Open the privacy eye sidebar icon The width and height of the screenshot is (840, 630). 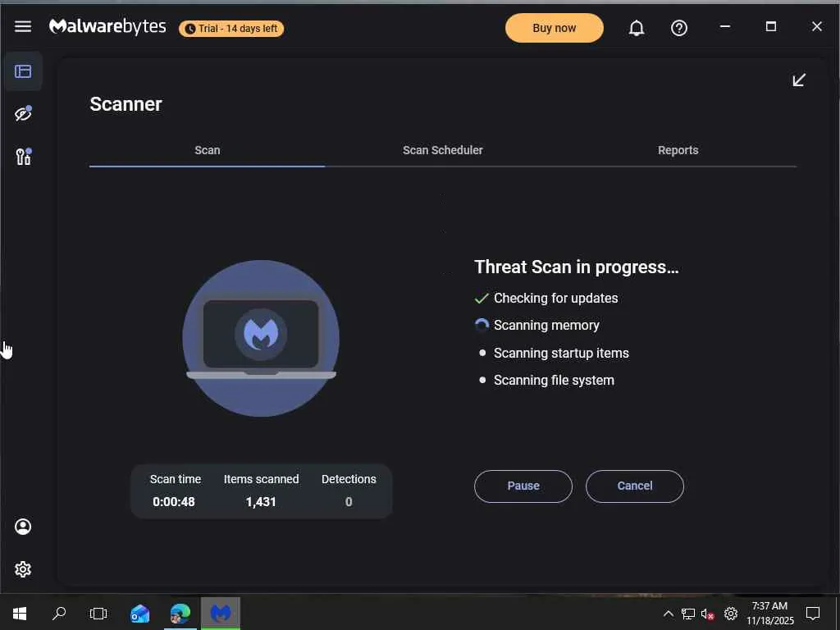tap(23, 113)
